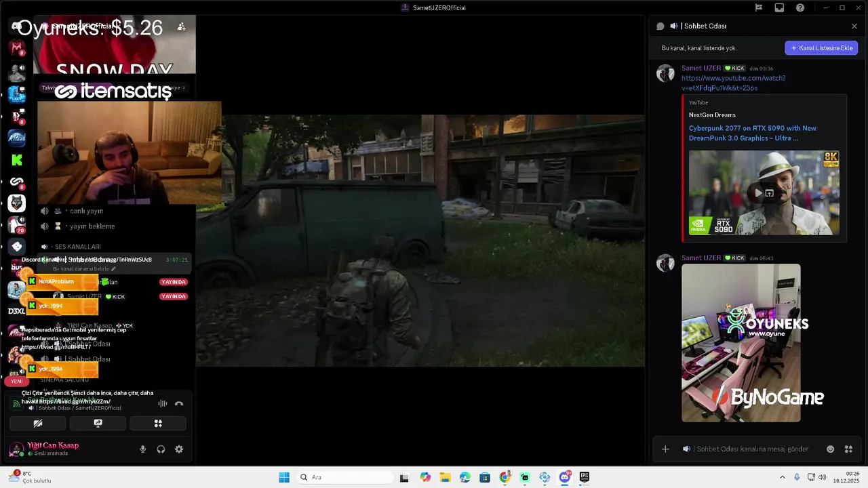Image resolution: width=868 pixels, height=488 pixels.
Task: Open the D3XL server icon
Action: coord(17,311)
